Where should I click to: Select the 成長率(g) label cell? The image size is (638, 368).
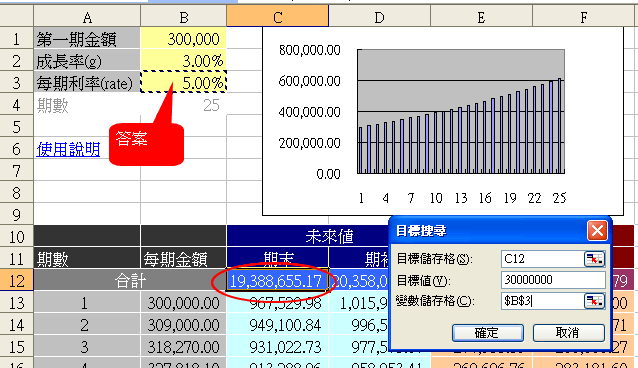[87, 61]
